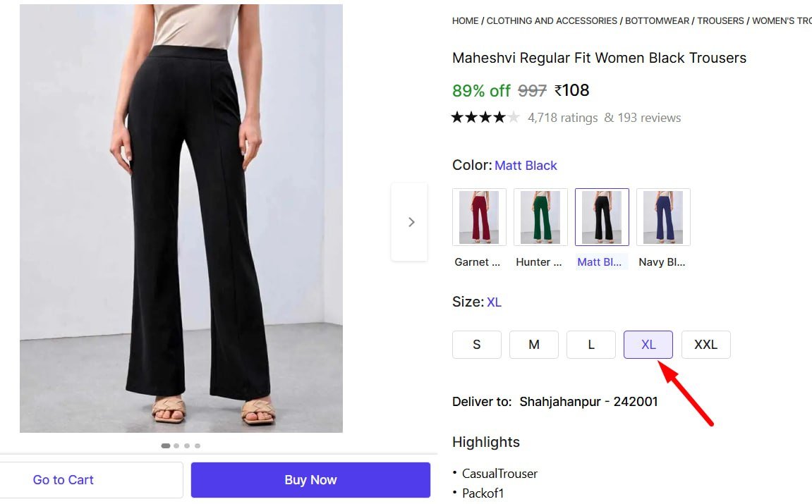Open the 4,718 ratings link

pyautogui.click(x=562, y=118)
